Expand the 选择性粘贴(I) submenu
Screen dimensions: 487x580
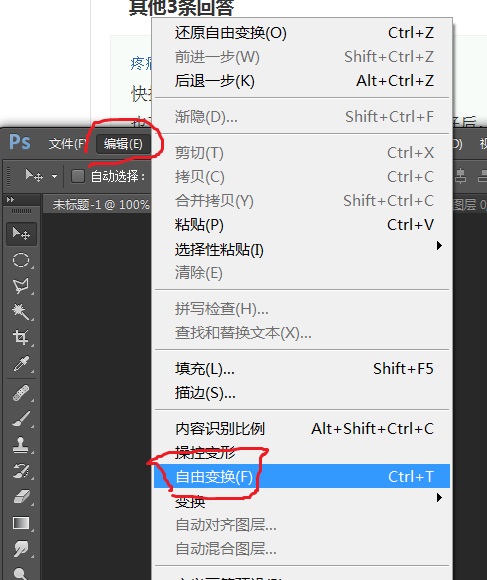[x=302, y=249]
